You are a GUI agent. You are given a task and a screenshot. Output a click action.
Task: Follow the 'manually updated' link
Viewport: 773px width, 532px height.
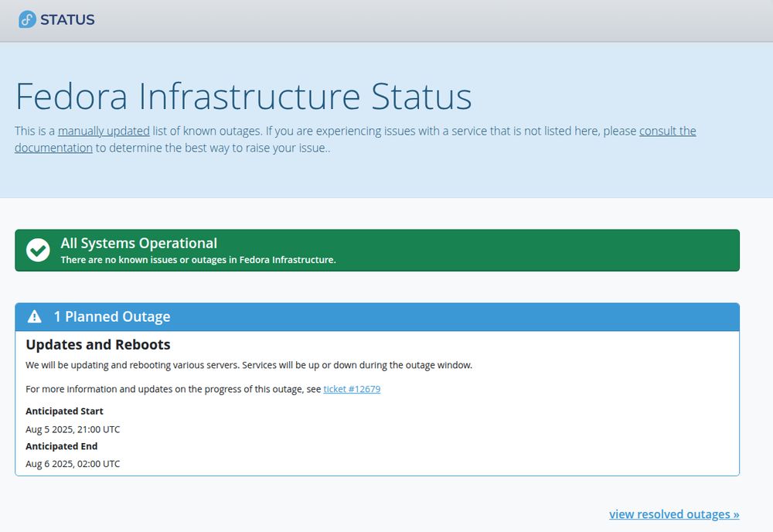point(104,131)
